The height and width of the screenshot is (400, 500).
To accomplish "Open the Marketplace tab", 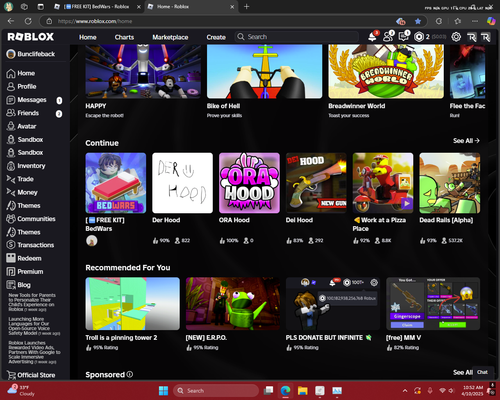I will point(170,37).
